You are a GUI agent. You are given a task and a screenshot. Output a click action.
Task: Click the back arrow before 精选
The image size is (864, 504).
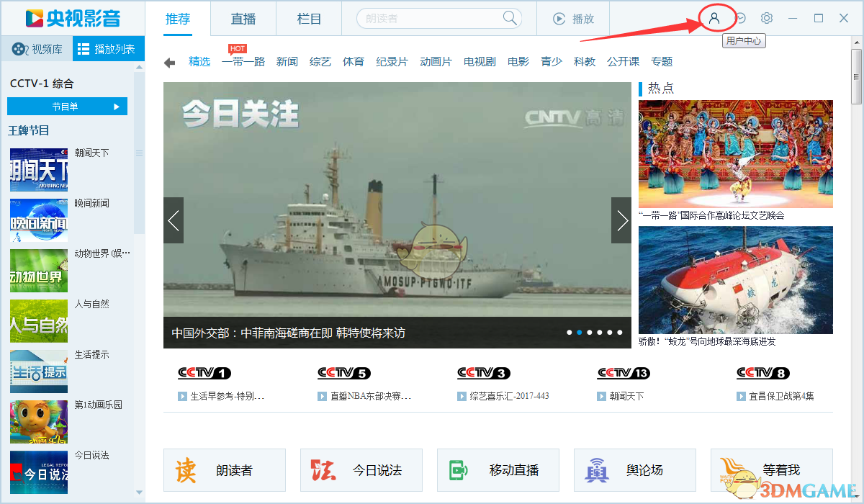coord(170,63)
